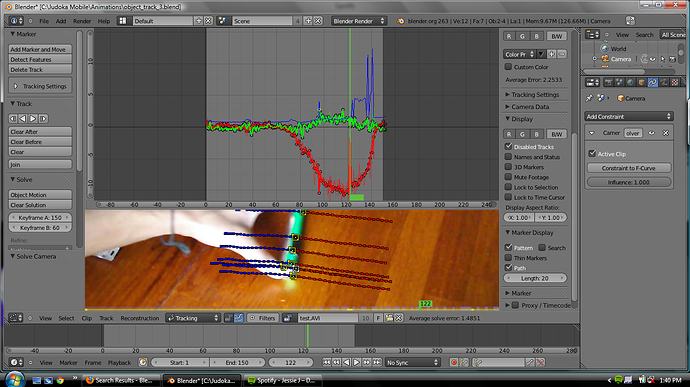Click the Detect Features button
The image size is (690, 387).
coord(40,59)
